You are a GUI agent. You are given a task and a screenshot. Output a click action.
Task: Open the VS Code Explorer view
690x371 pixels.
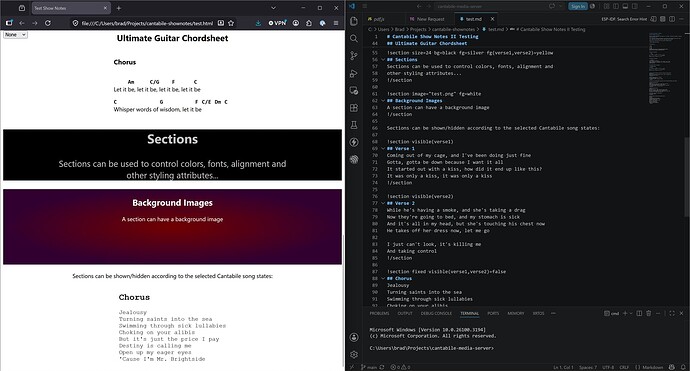tap(354, 21)
